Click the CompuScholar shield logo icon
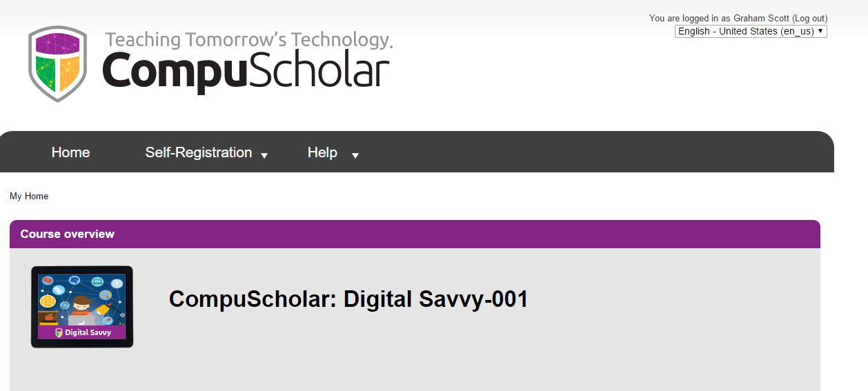Image resolution: width=868 pixels, height=391 pixels. [x=57, y=63]
